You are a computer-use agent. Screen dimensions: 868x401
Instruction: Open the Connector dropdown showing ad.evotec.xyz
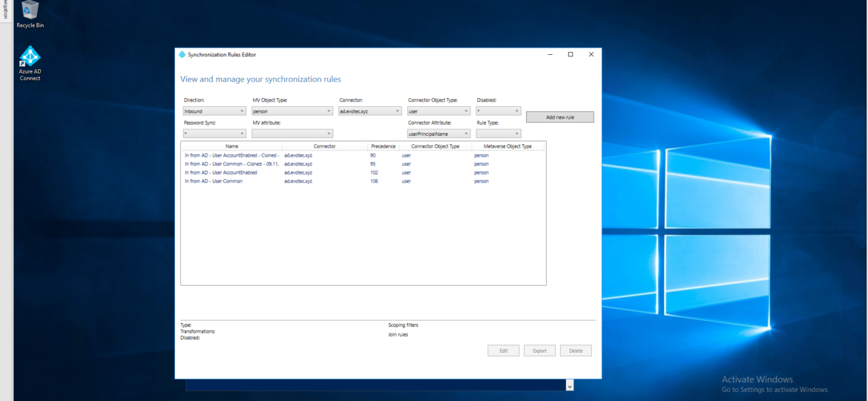click(x=369, y=111)
